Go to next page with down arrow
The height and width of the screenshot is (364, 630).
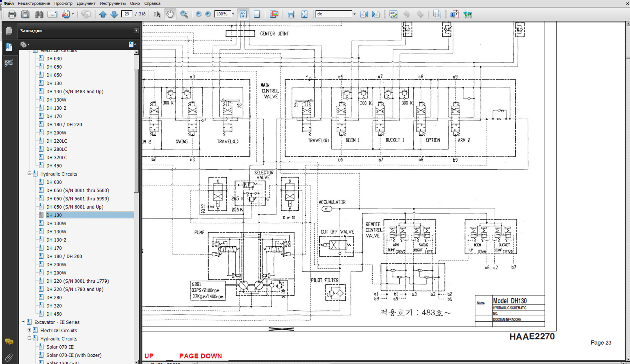pos(114,14)
